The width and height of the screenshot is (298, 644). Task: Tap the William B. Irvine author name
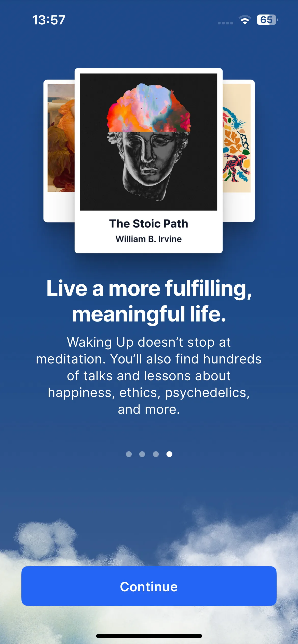tap(148, 239)
